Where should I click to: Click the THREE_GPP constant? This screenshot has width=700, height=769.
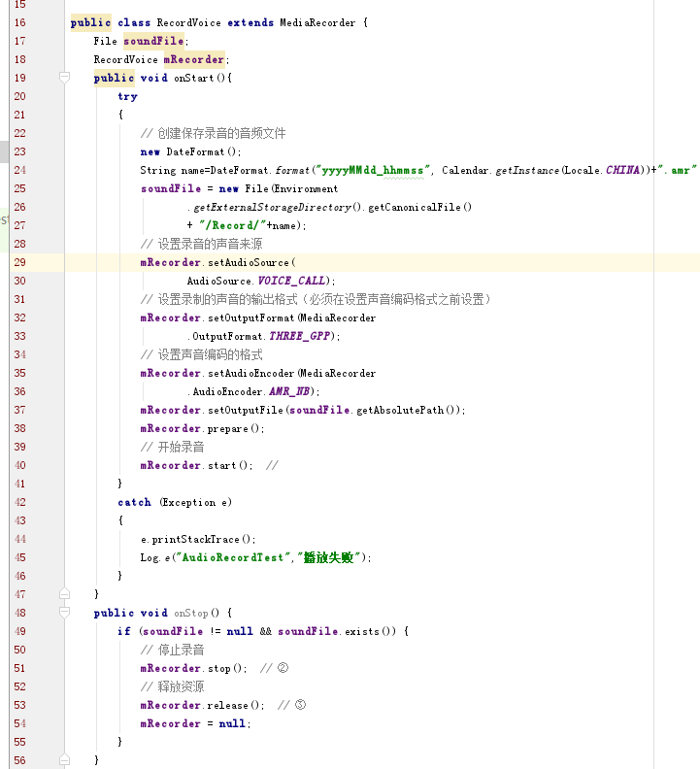coord(299,336)
